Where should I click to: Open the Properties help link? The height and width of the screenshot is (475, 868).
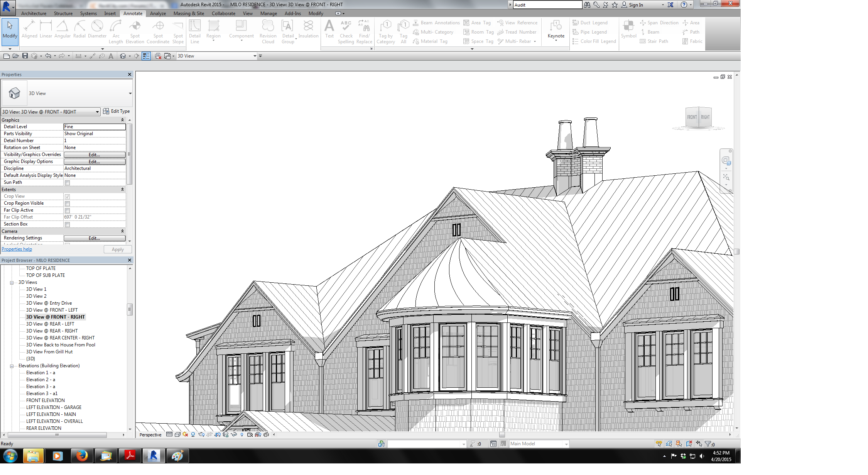point(17,249)
